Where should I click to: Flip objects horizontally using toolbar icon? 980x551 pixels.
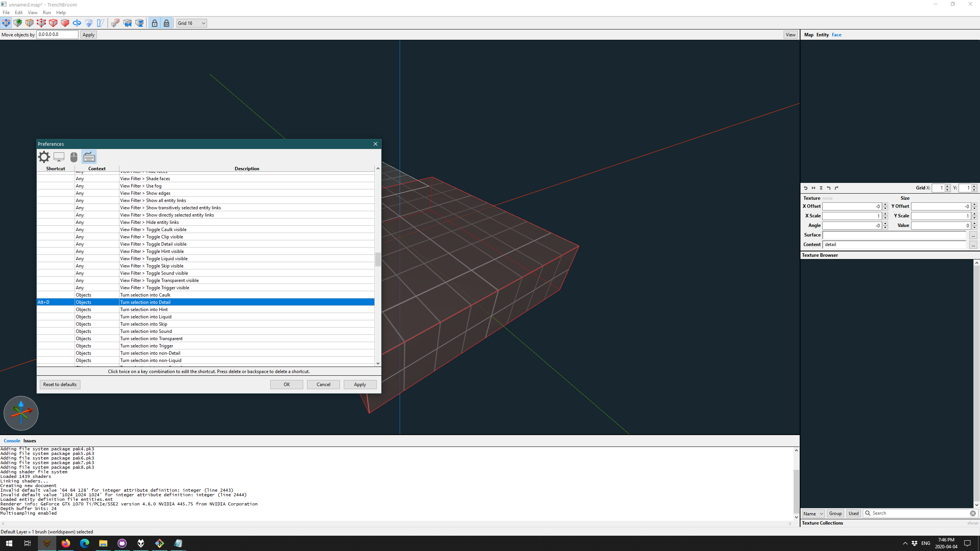pyautogui.click(x=127, y=23)
